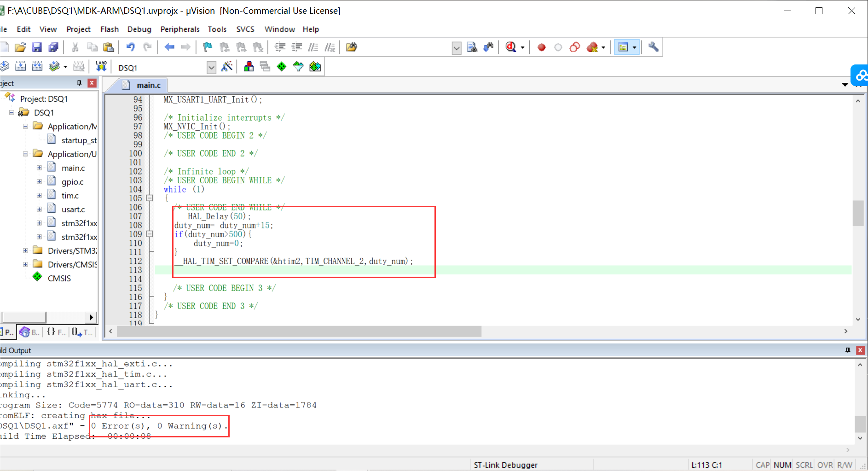
Task: Expand the main.c tree node
Action: click(x=39, y=168)
